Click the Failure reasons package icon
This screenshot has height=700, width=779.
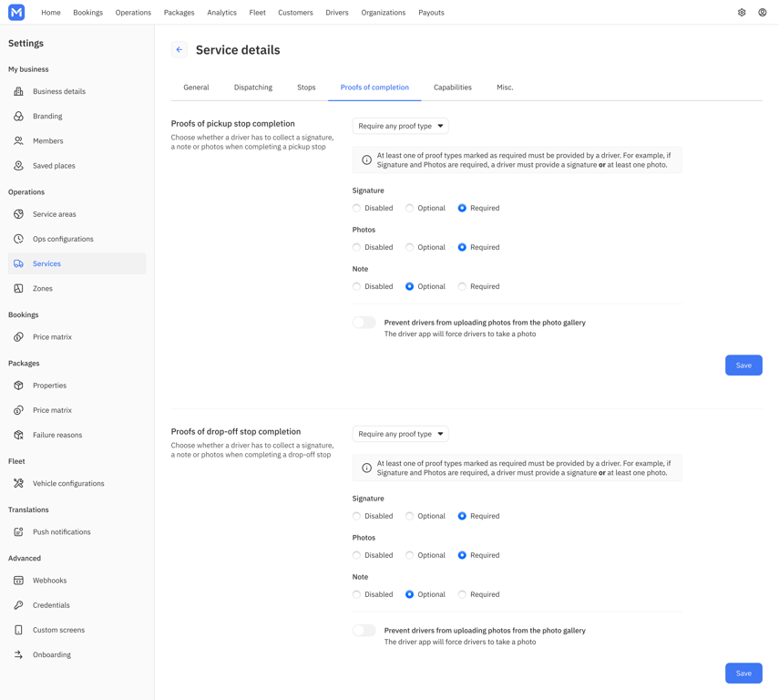[x=18, y=435]
